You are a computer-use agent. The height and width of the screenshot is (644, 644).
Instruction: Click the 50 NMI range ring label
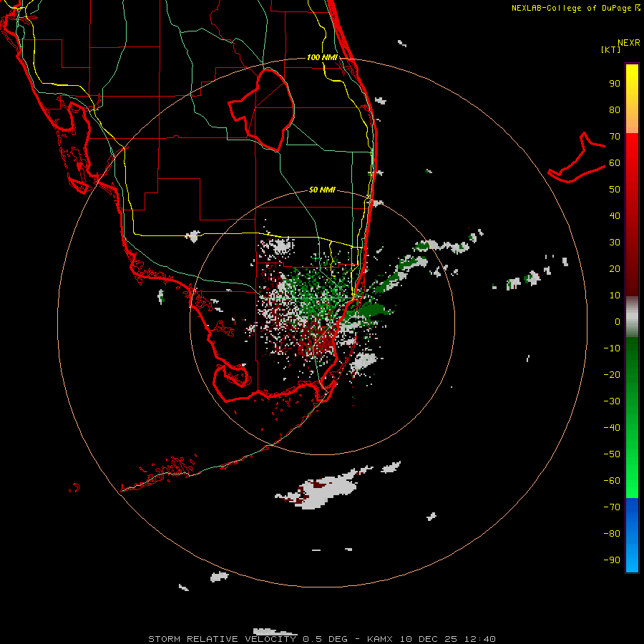click(x=322, y=190)
